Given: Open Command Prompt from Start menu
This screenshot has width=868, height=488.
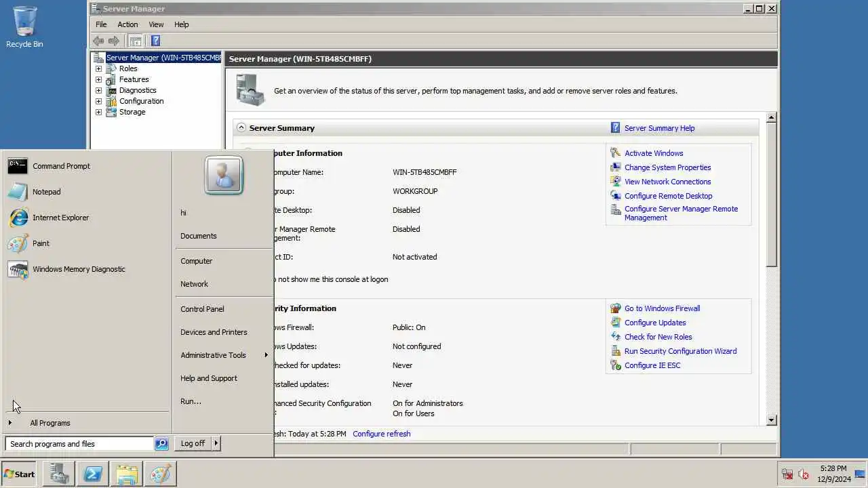Looking at the screenshot, I should click(x=86, y=166).
